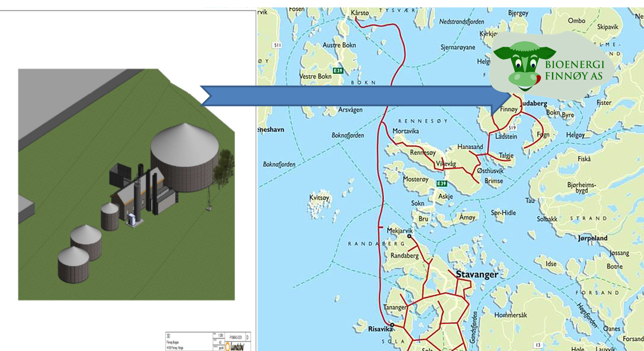This screenshot has width=644, height=351.
Task: Select the E39 route shield near Mosterøy
Action: (x=441, y=184)
